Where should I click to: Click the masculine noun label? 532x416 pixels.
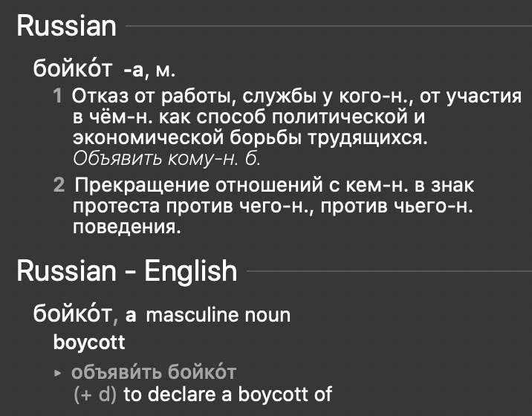(218, 315)
